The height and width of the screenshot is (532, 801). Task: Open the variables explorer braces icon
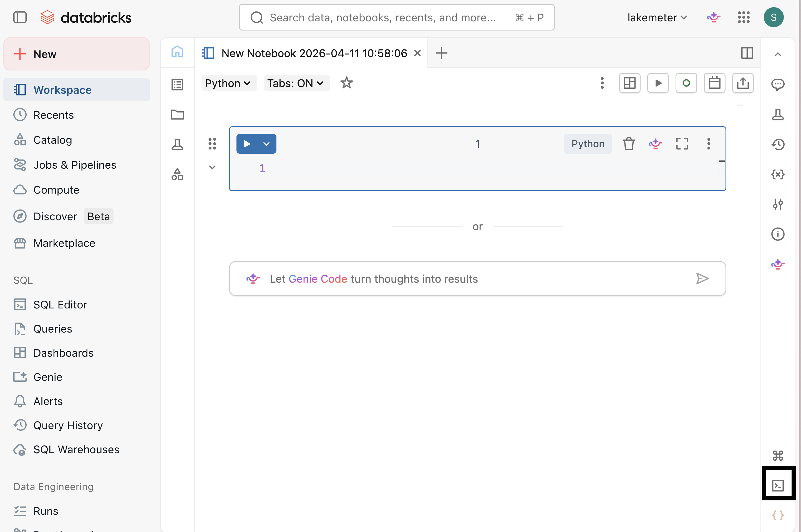778,174
